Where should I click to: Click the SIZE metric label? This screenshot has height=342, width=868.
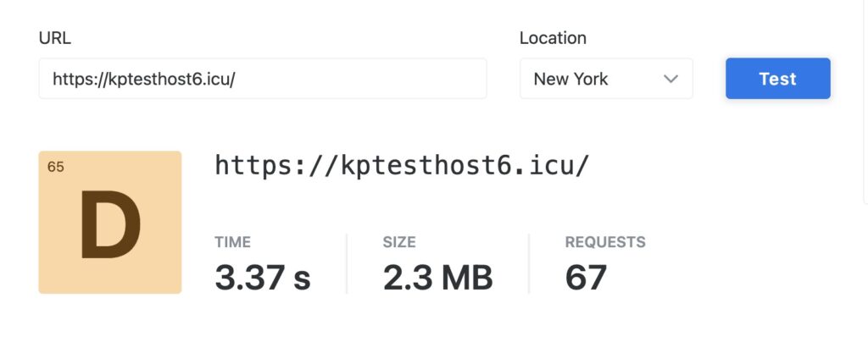(399, 242)
